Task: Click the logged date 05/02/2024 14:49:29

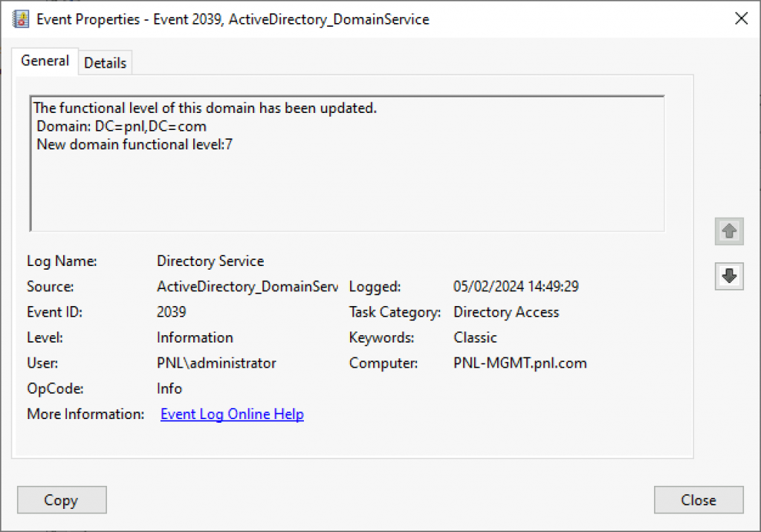Action: coord(516,287)
